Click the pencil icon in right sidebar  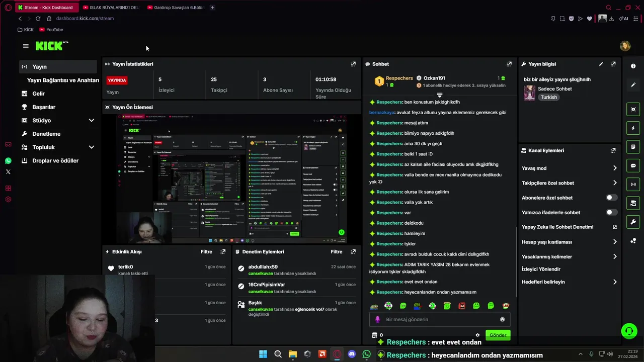(x=633, y=85)
